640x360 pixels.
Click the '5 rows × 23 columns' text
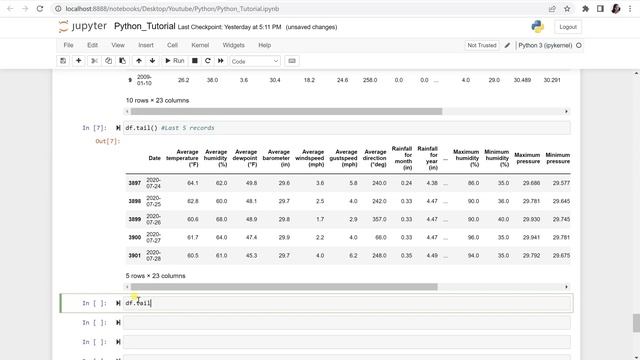click(x=156, y=276)
